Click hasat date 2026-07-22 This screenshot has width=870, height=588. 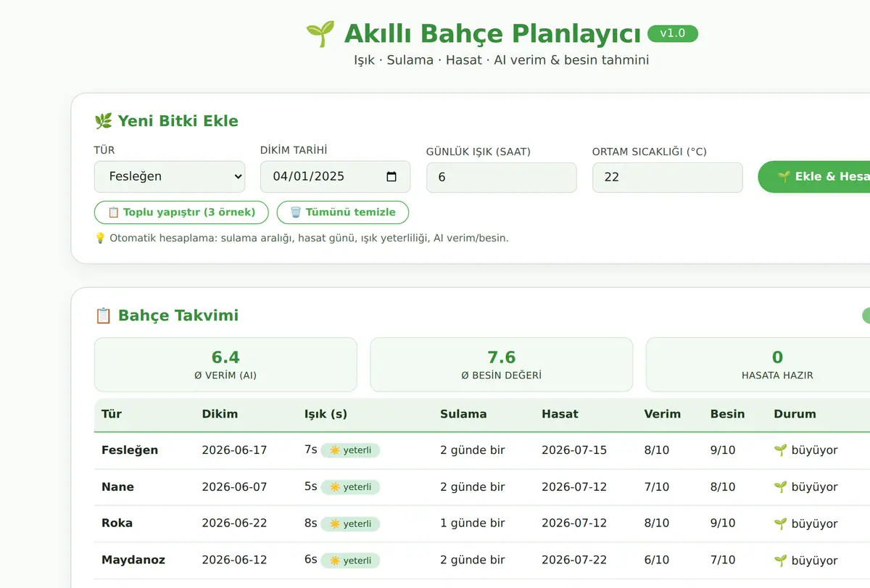[x=574, y=560]
